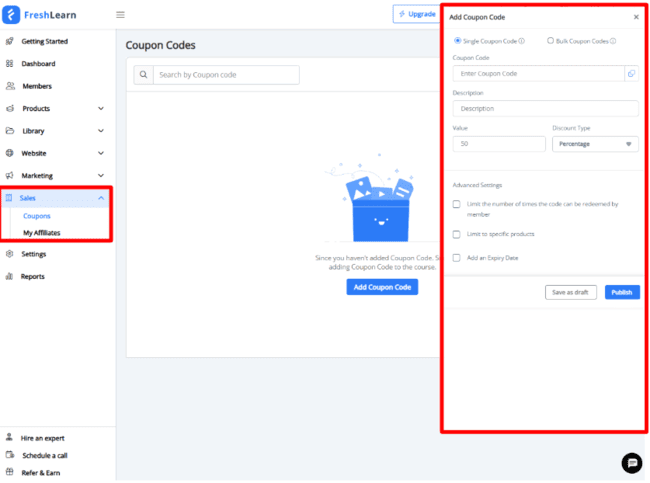
Task: Enable limit redemptions per member checkbox
Action: coord(456,204)
